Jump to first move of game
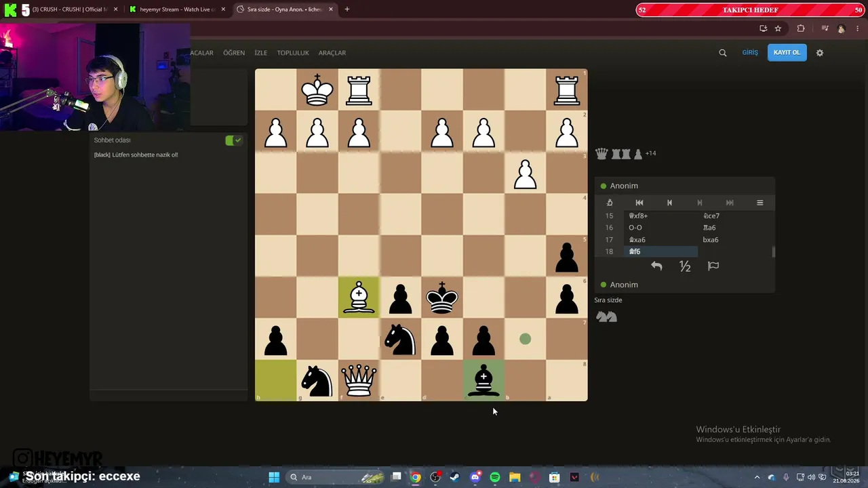868x488 pixels. (639, 203)
